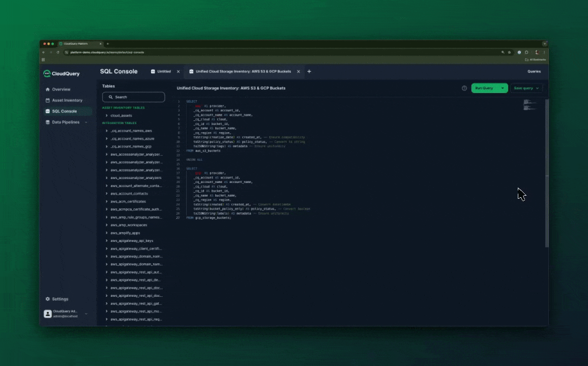This screenshot has height=366, width=588.
Task: Open the Run Query dropdown arrow
Action: [503, 88]
